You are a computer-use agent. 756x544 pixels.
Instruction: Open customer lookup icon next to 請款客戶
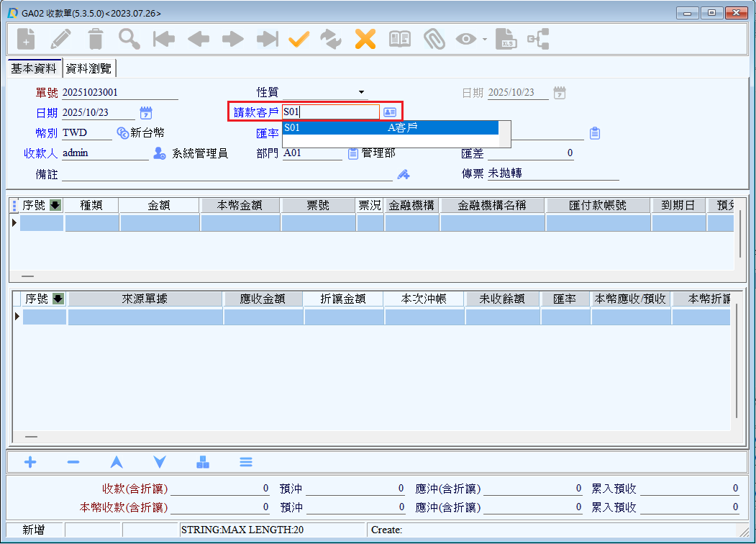coord(389,112)
